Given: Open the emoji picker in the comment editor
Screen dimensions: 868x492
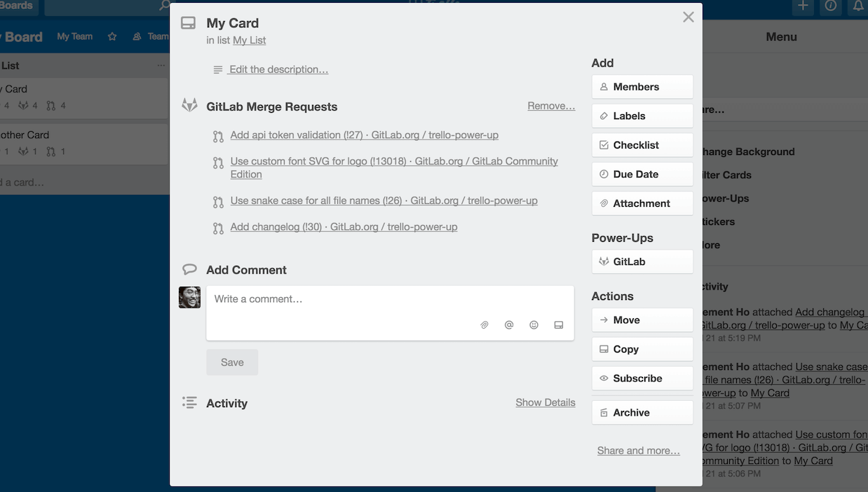Looking at the screenshot, I should coord(534,324).
